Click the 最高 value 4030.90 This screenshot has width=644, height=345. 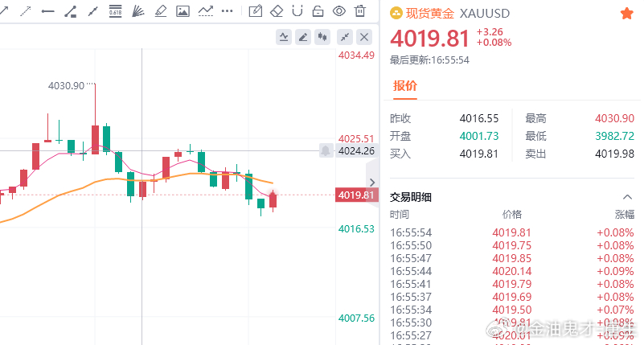[614, 118]
